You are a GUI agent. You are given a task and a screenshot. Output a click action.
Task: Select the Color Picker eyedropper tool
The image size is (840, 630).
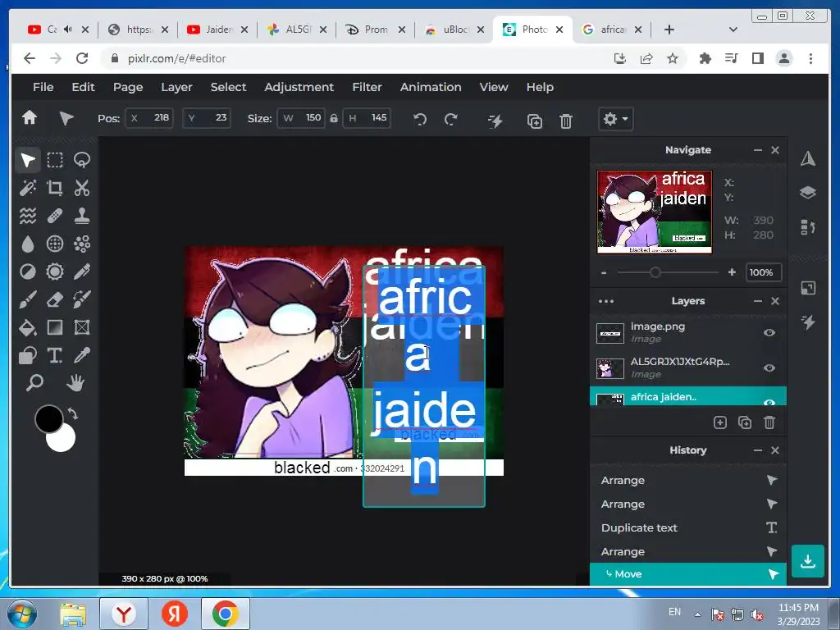click(x=82, y=355)
